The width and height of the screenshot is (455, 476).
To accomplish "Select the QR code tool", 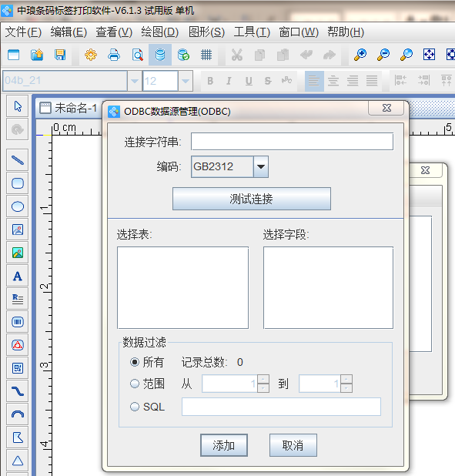I will coord(18,368).
